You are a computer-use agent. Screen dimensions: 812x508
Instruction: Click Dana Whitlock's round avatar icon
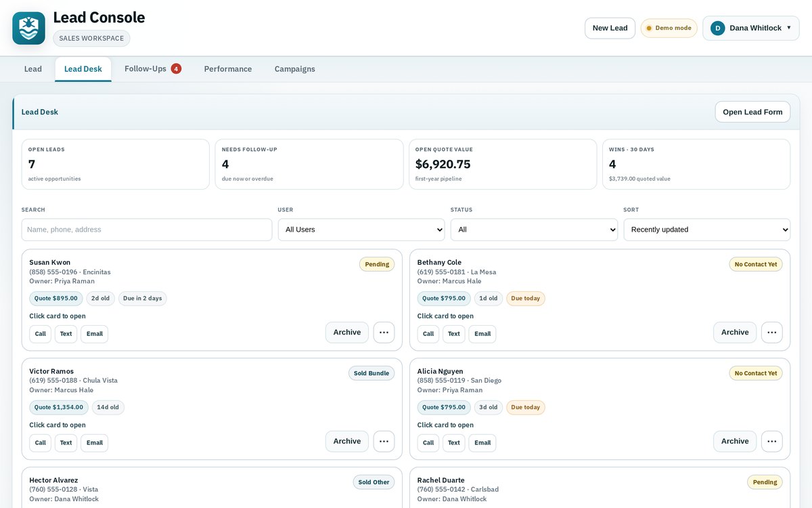(717, 28)
